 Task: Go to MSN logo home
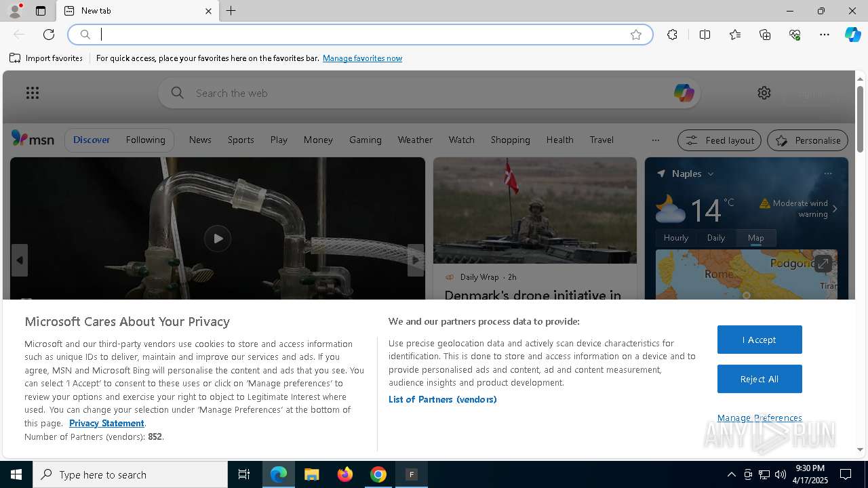(x=33, y=139)
